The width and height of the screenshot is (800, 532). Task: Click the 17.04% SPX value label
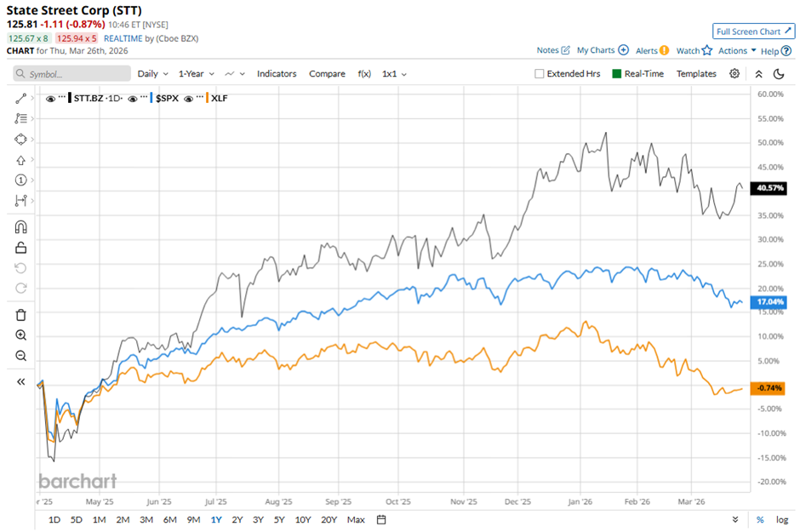tap(769, 302)
